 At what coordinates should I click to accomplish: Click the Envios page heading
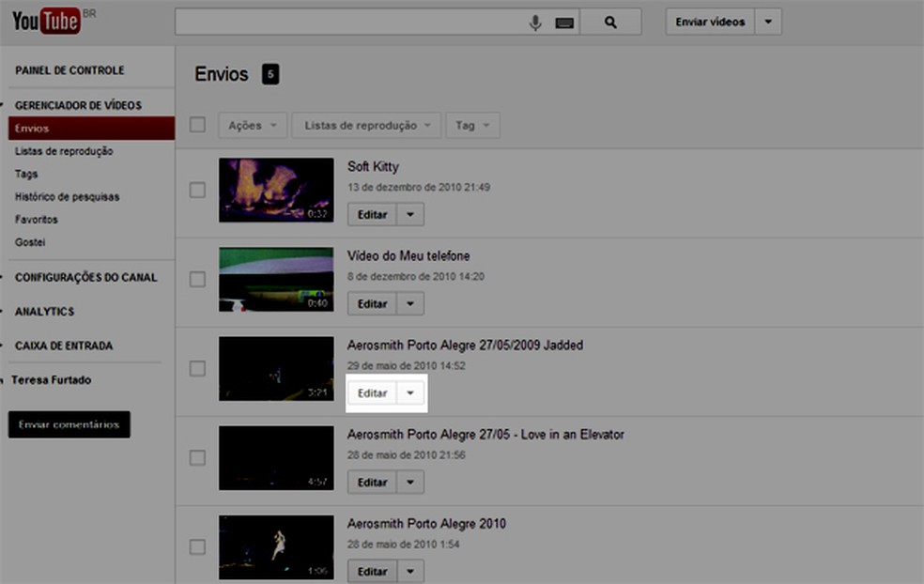222,74
